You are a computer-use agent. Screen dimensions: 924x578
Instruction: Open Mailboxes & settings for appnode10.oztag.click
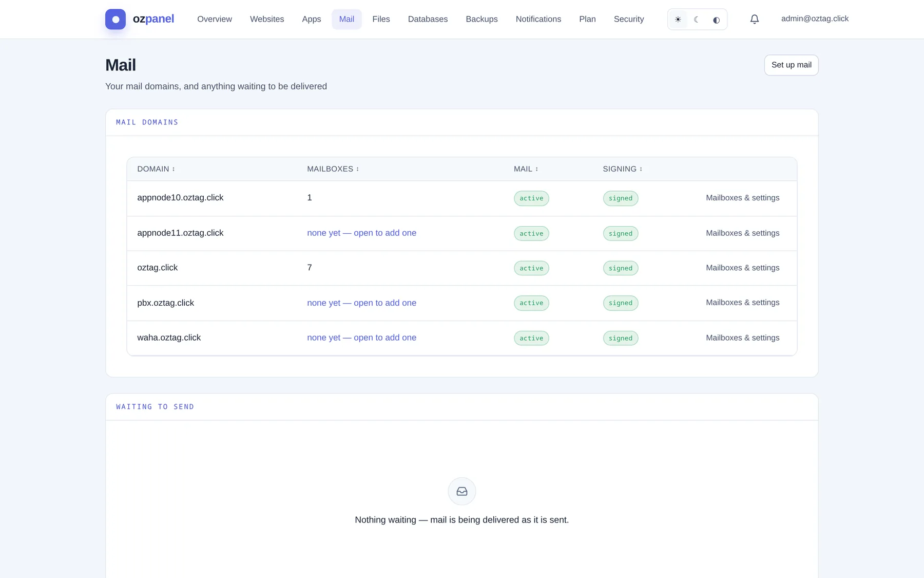point(742,198)
